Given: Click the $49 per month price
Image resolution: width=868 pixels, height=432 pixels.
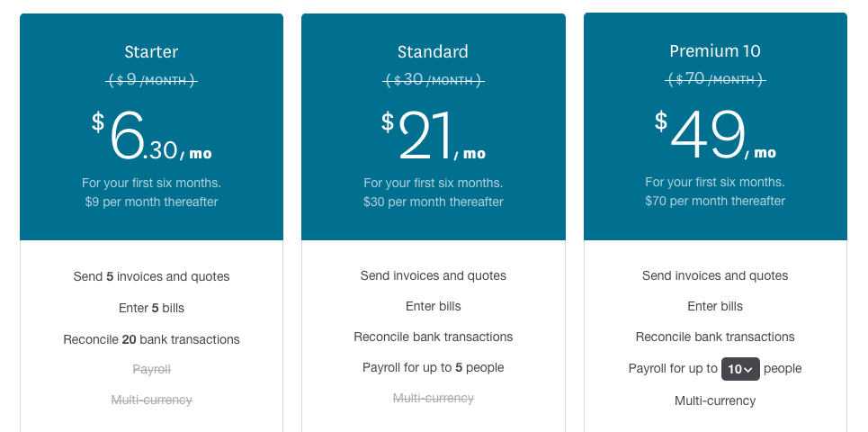Looking at the screenshot, I should click(x=715, y=135).
